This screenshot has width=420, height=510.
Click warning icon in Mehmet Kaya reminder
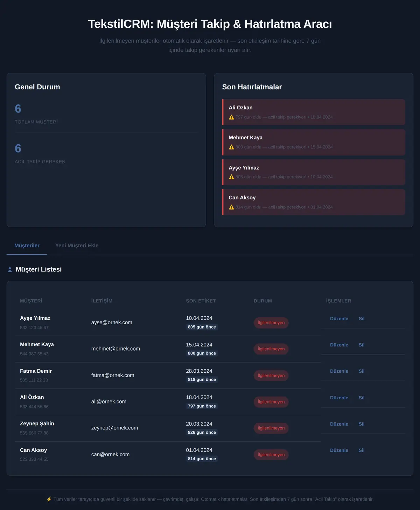pos(231,147)
